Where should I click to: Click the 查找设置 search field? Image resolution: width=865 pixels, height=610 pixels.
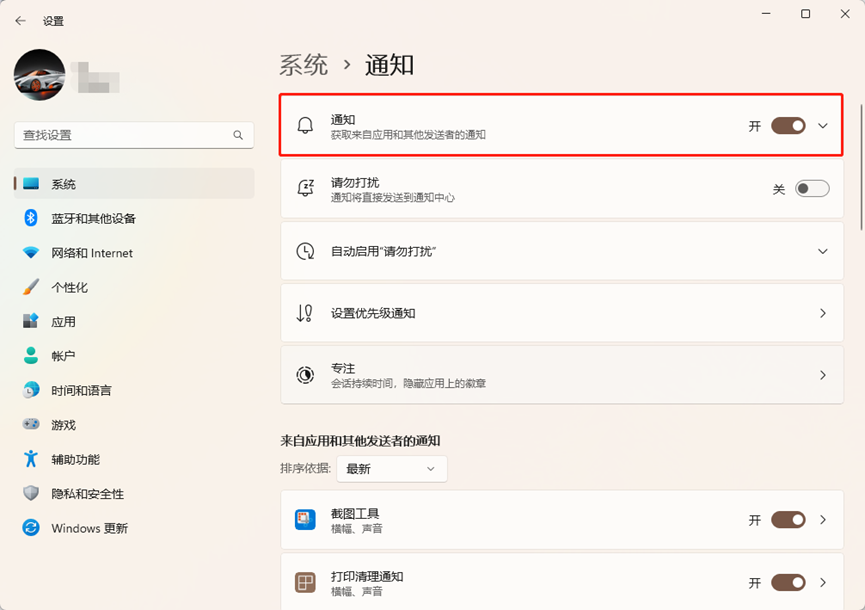(120, 135)
